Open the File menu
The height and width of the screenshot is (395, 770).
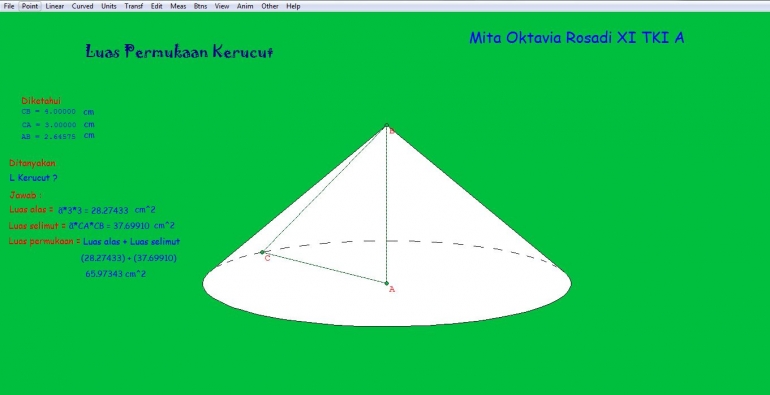[x=9, y=6]
